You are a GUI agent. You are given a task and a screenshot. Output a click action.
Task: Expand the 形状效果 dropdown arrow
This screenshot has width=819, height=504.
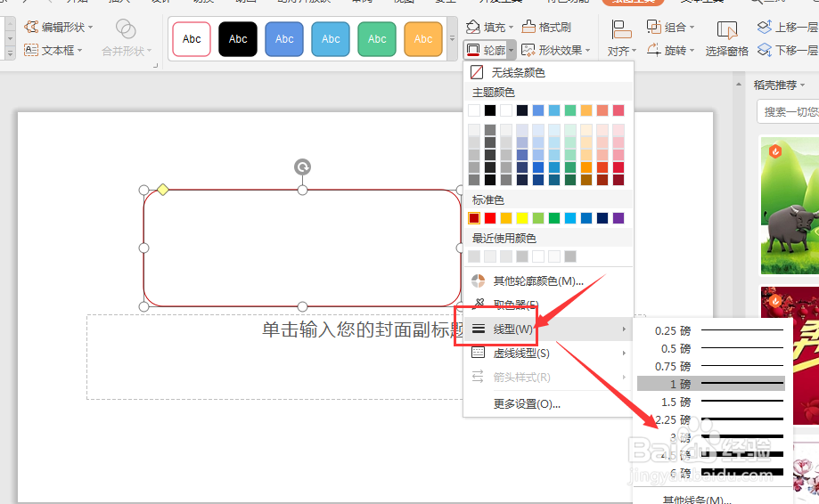[587, 51]
